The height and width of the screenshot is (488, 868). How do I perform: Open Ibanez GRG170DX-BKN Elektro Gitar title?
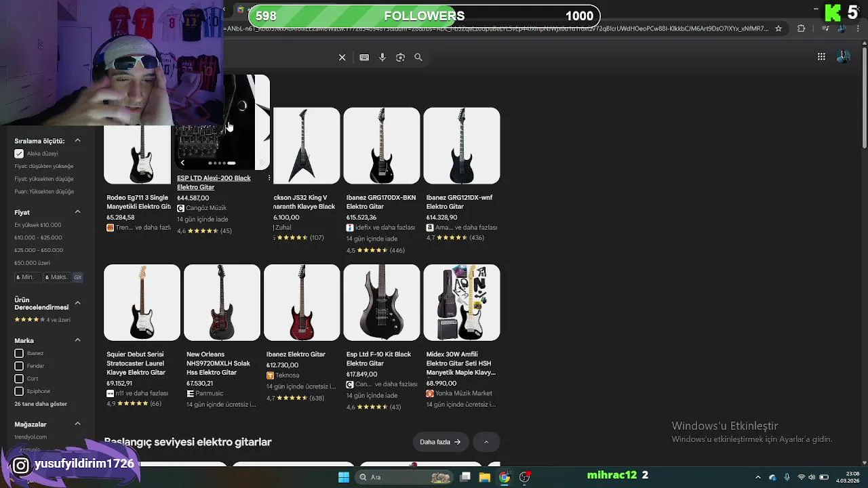point(380,202)
